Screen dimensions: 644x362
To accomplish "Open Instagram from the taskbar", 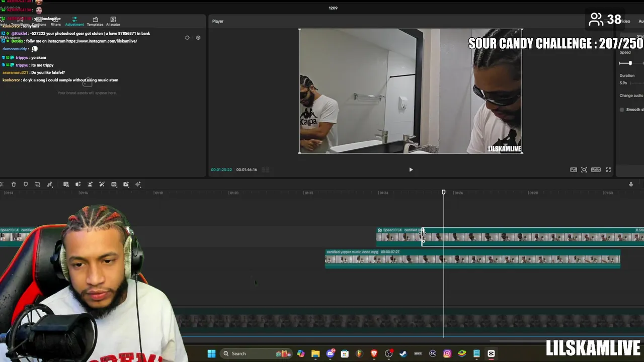I will [447, 353].
